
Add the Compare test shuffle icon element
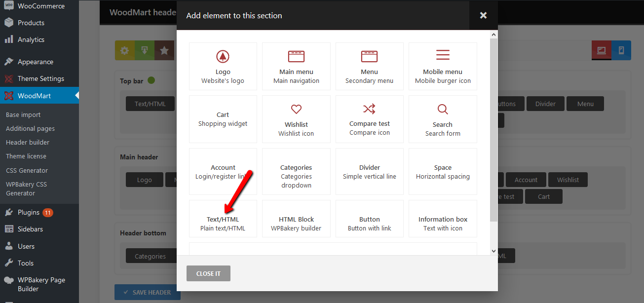(370, 119)
